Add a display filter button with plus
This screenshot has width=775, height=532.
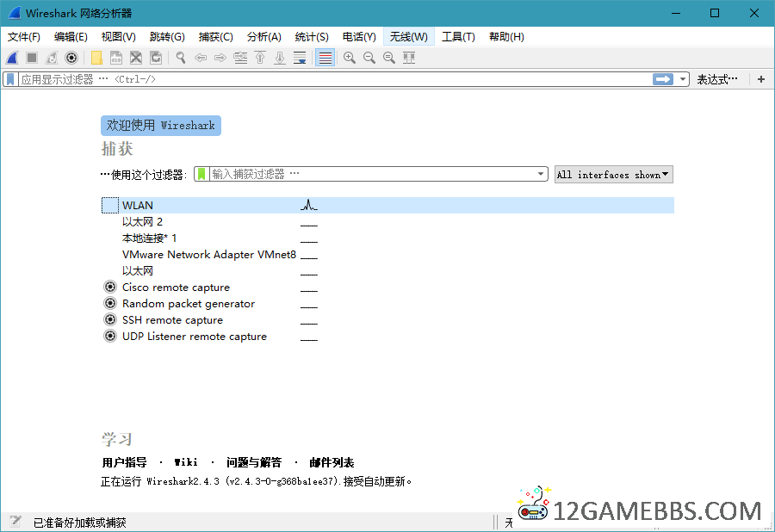click(760, 79)
